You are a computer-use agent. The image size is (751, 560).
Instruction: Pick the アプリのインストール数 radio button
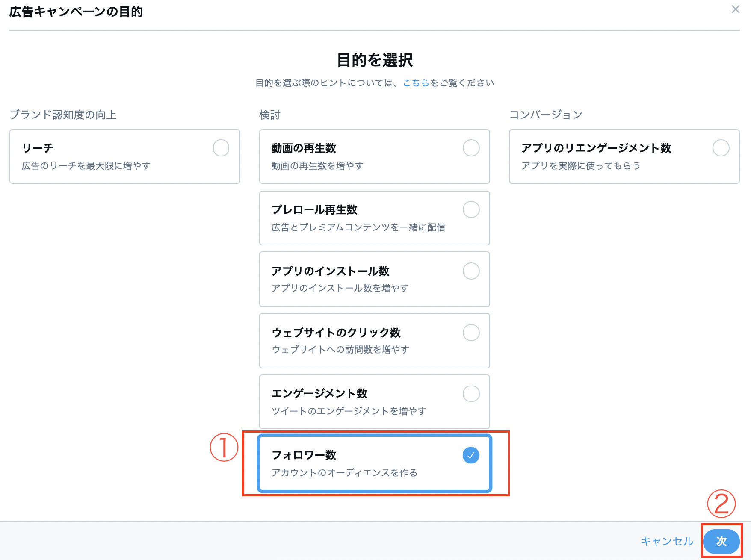pyautogui.click(x=471, y=271)
